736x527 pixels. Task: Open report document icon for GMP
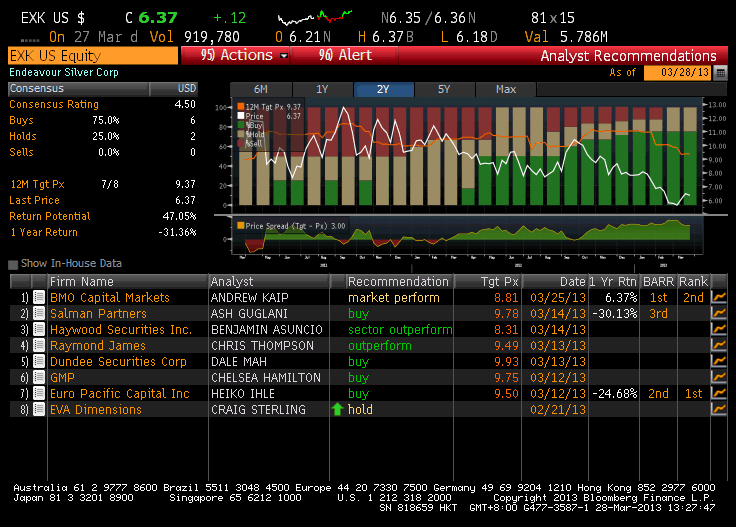click(x=39, y=377)
